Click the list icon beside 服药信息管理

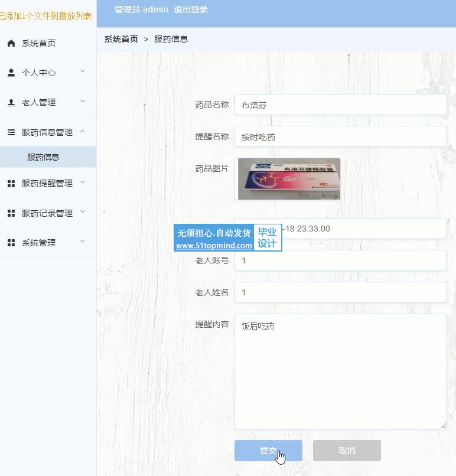tap(11, 132)
